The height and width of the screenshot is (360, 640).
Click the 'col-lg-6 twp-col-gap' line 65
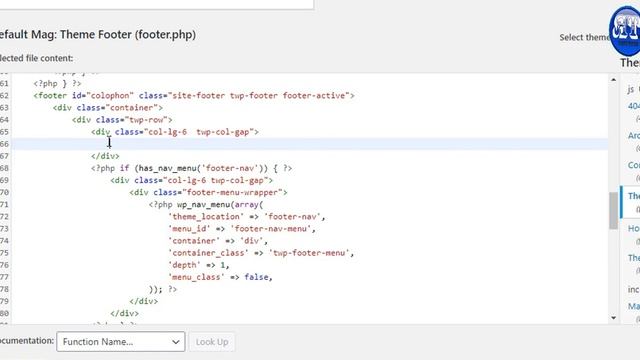coord(175,132)
